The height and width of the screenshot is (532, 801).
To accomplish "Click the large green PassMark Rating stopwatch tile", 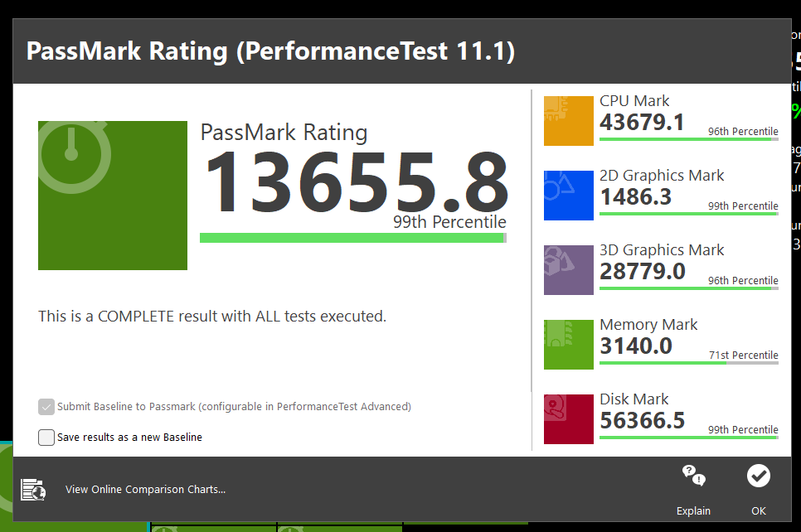I will (113, 195).
